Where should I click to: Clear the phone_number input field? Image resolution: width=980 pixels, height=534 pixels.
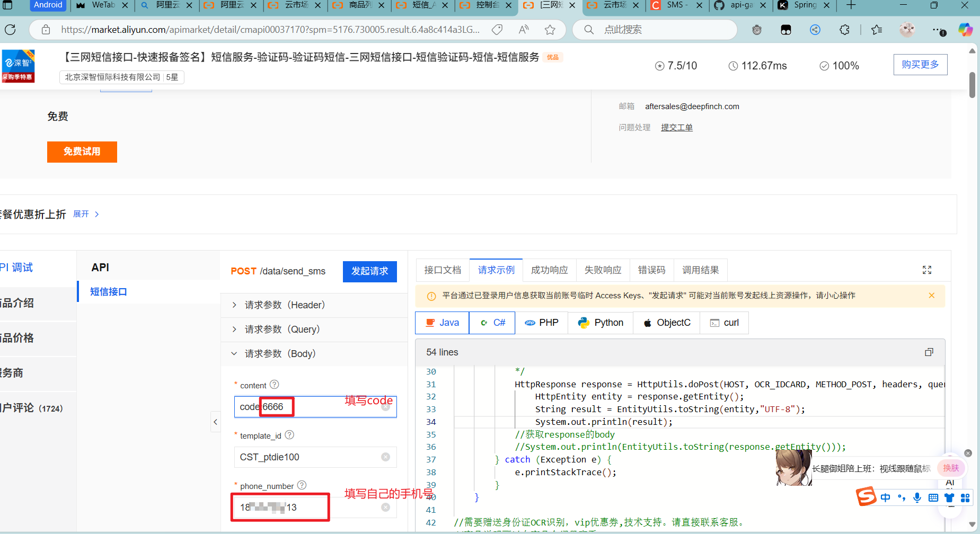coord(386,508)
